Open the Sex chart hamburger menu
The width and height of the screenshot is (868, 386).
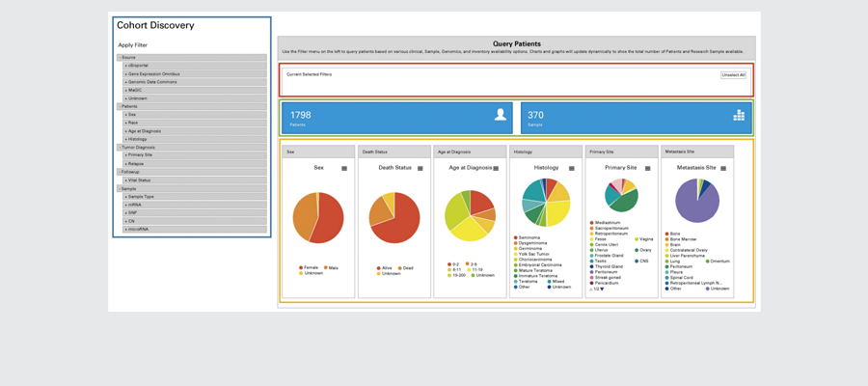[x=344, y=168]
